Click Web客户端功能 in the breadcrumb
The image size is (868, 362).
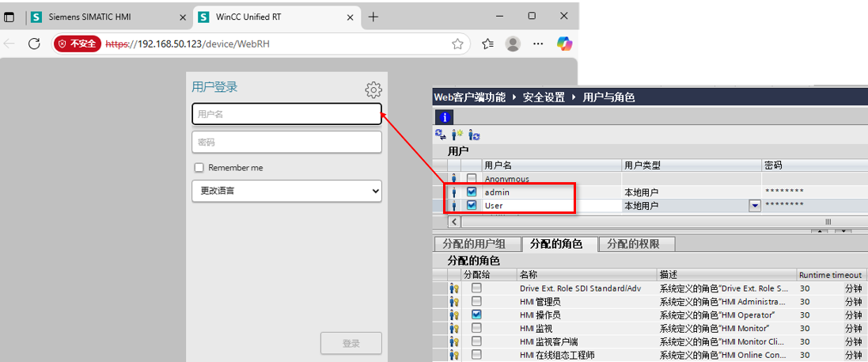[469, 97]
